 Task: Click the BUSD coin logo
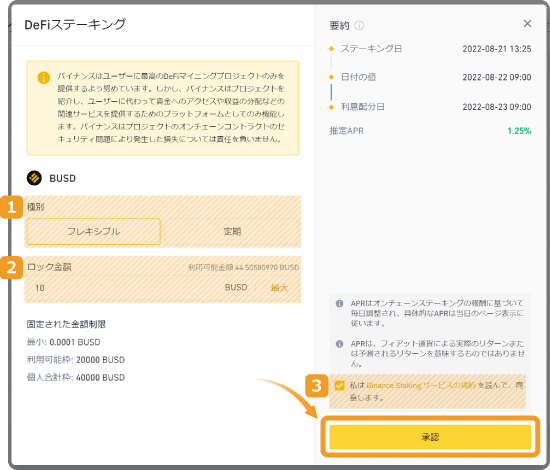(34, 178)
